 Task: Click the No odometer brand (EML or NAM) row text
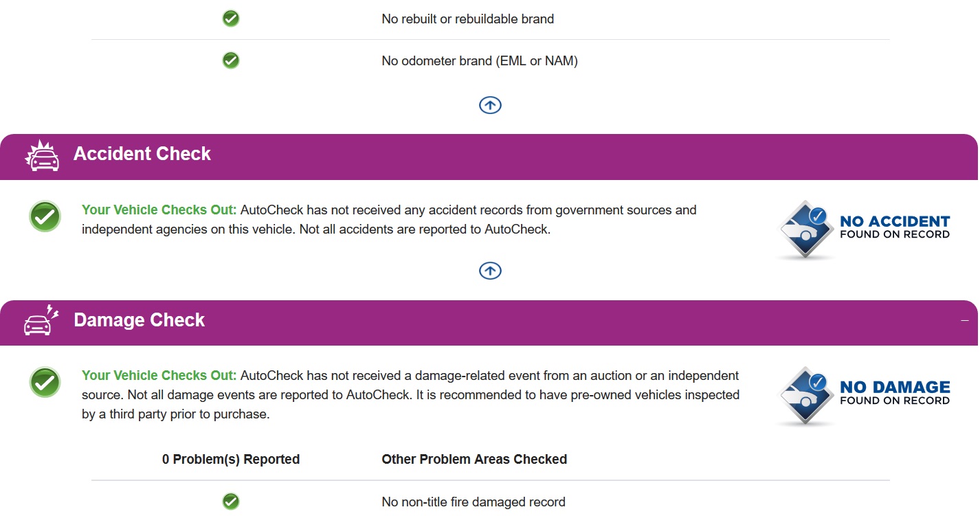[x=480, y=61]
